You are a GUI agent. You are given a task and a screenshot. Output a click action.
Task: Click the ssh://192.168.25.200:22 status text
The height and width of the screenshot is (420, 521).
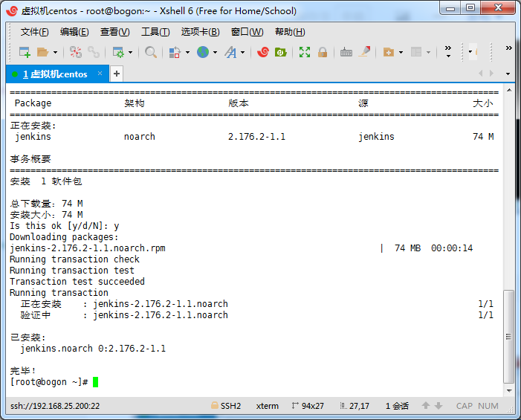55,406
